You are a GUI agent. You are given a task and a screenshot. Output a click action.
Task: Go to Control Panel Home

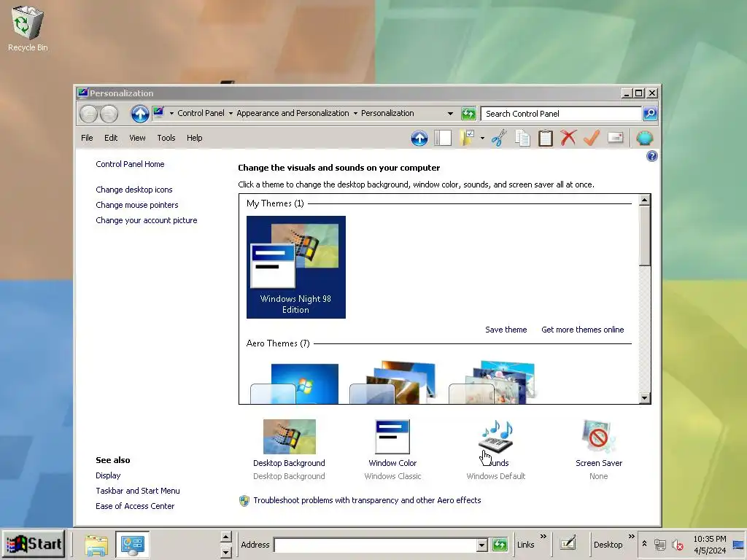click(130, 164)
